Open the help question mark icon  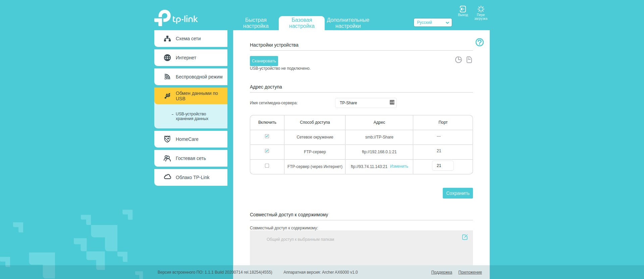tap(479, 42)
